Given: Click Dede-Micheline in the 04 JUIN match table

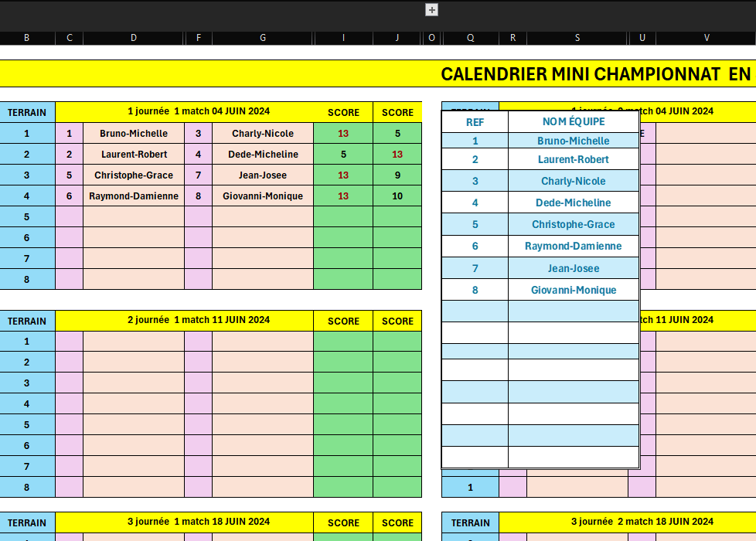Looking at the screenshot, I should 263,155.
